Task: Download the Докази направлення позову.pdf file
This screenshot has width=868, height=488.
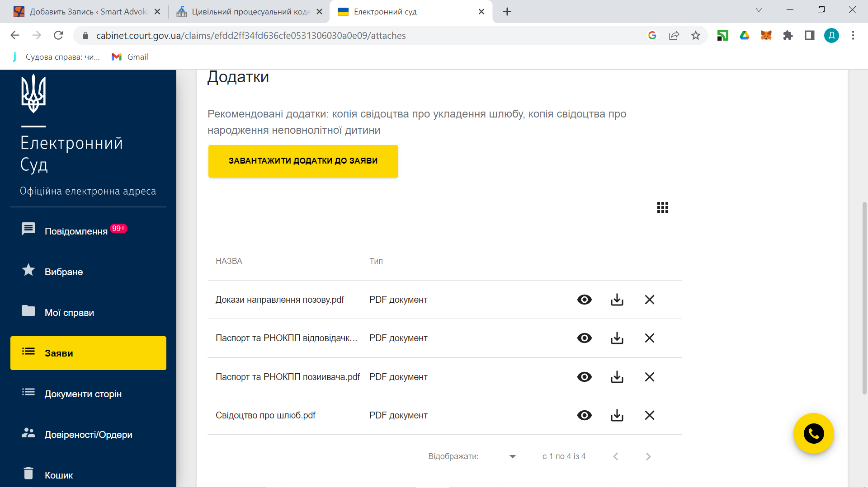Action: coord(617,300)
